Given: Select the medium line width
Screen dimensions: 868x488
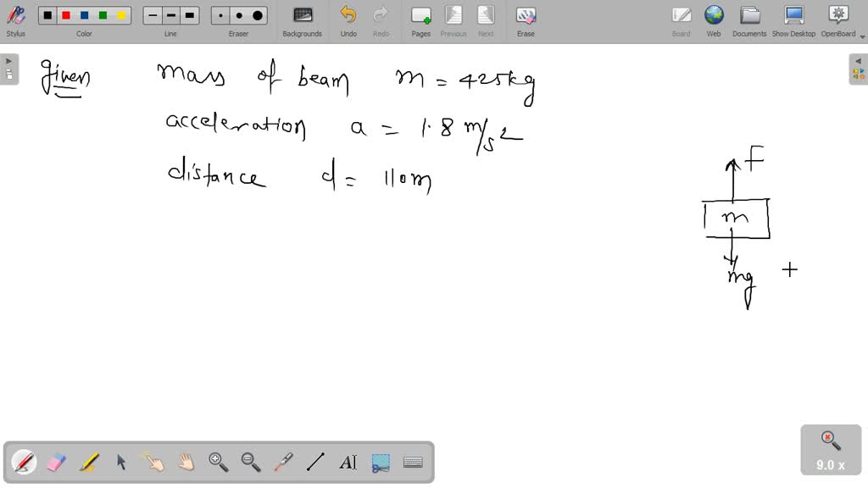Looking at the screenshot, I should tap(171, 15).
